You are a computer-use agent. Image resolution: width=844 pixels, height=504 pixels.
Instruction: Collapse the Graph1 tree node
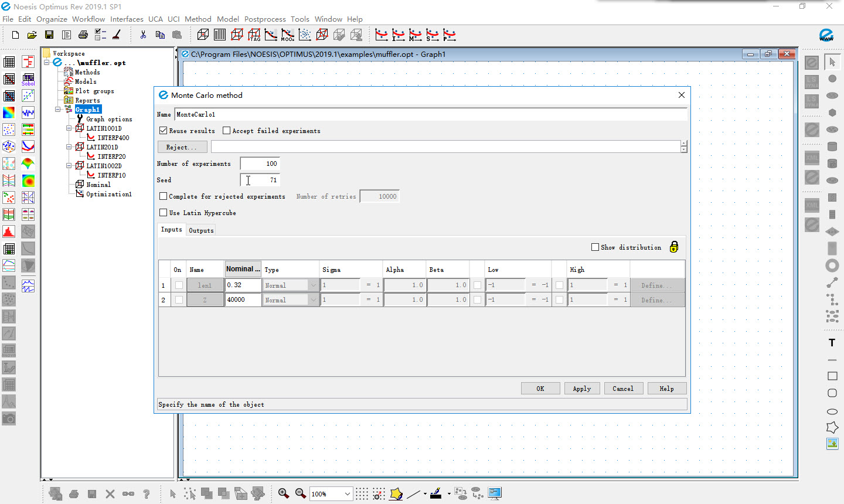click(x=58, y=110)
